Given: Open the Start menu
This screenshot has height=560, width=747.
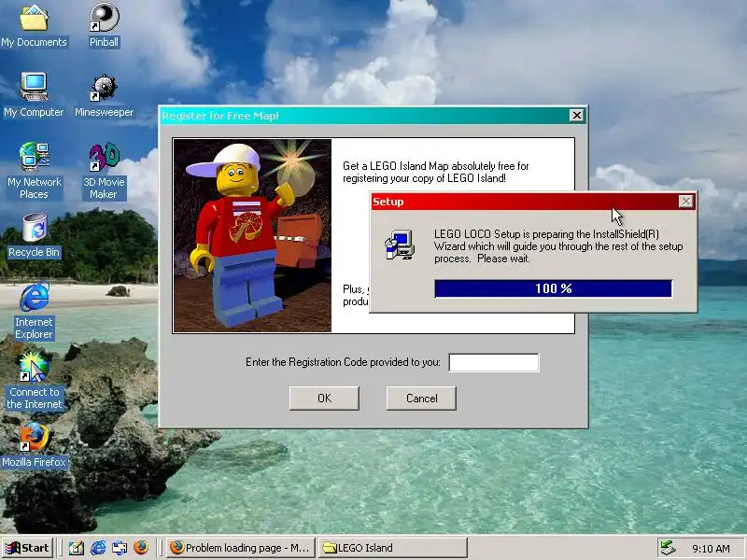Looking at the screenshot, I should [x=28, y=548].
